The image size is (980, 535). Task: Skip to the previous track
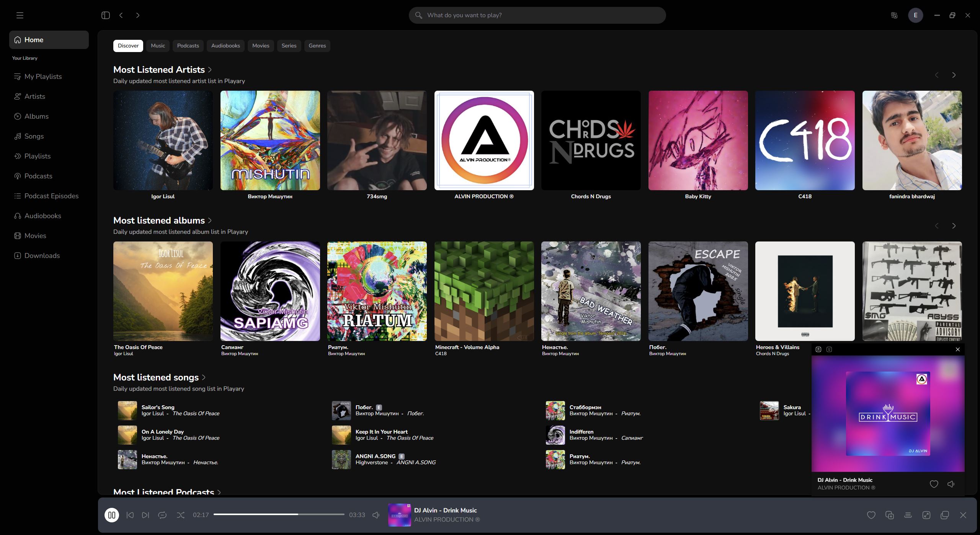point(130,515)
